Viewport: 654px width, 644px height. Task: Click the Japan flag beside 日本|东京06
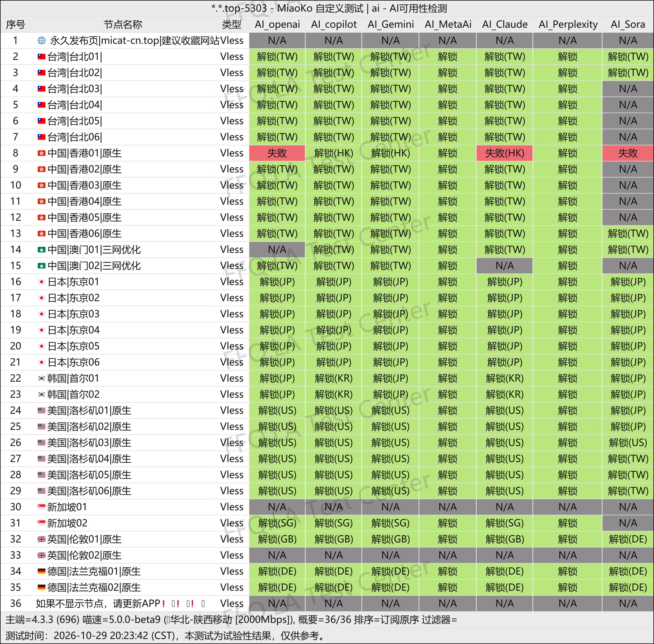[41, 362]
